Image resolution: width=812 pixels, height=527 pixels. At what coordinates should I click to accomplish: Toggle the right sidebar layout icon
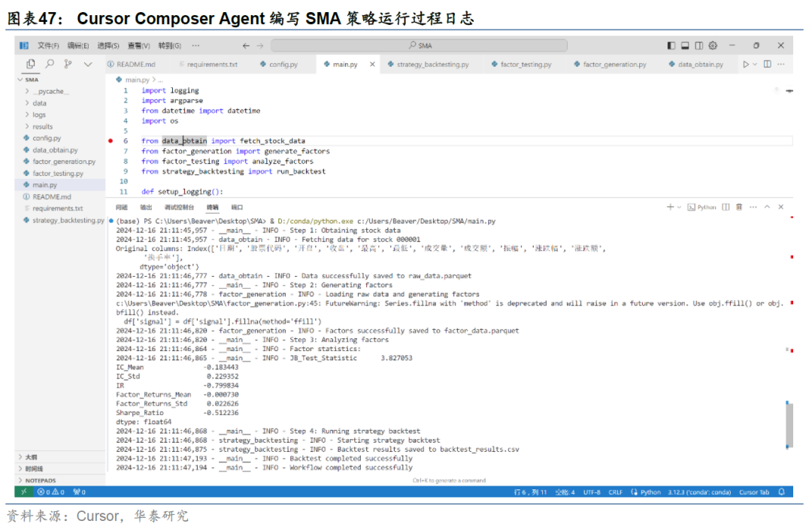(699, 46)
